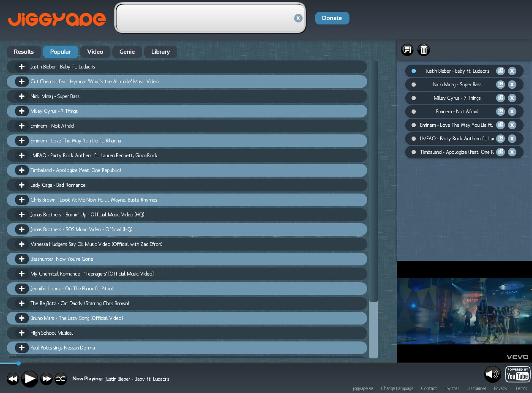Skip to next track
This screenshot has width=532, height=393.
pos(46,379)
